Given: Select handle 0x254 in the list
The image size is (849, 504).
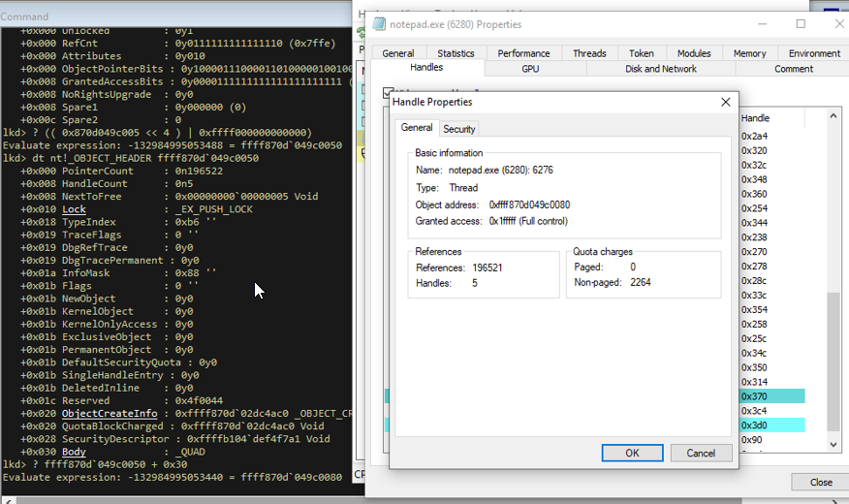Looking at the screenshot, I should 754,208.
